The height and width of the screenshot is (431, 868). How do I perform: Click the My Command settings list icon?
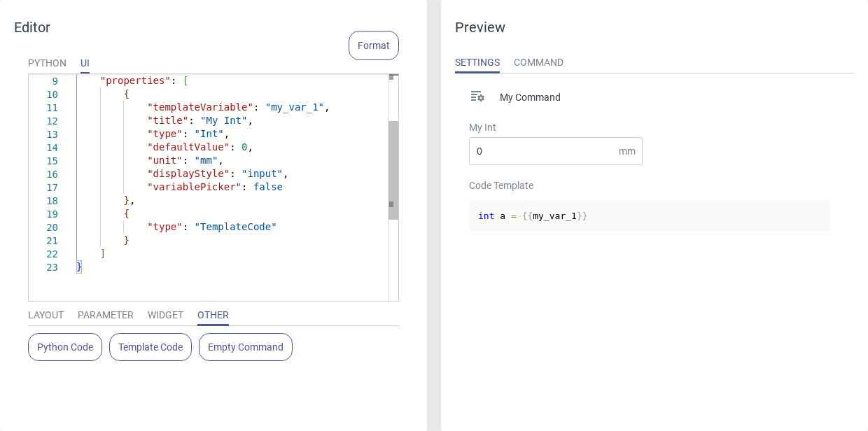click(477, 97)
